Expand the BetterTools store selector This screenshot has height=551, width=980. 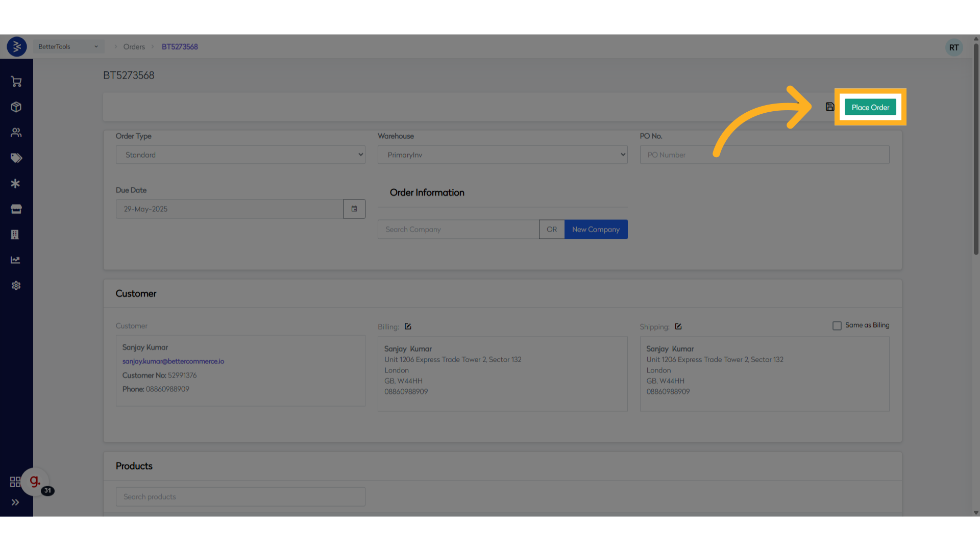pyautogui.click(x=68, y=46)
